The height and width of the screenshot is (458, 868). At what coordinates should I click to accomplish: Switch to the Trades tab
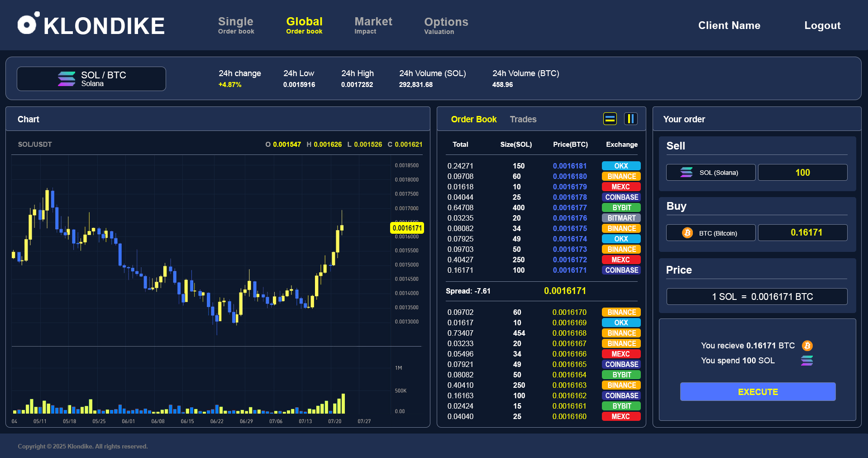coord(523,119)
